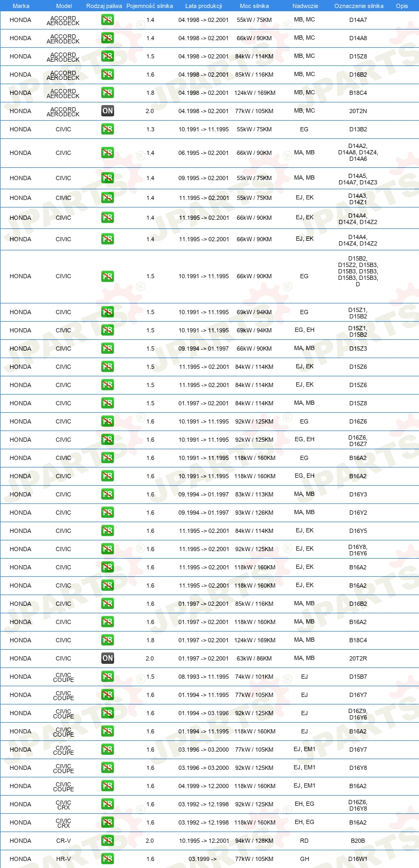Viewport: 419px width, 868px height.
Task: Click the 83kW / 113KM power cell
Action: click(254, 494)
